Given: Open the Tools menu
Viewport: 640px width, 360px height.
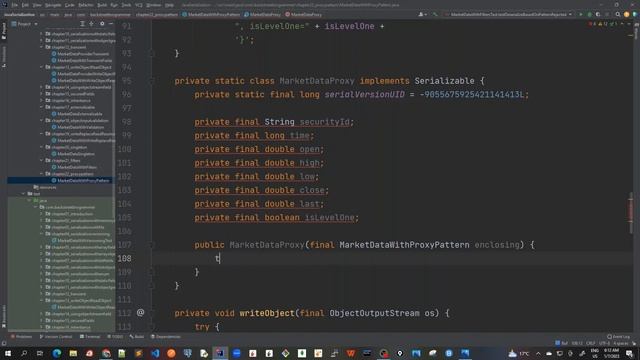Looking at the screenshot, I should pyautogui.click(x=126, y=5).
